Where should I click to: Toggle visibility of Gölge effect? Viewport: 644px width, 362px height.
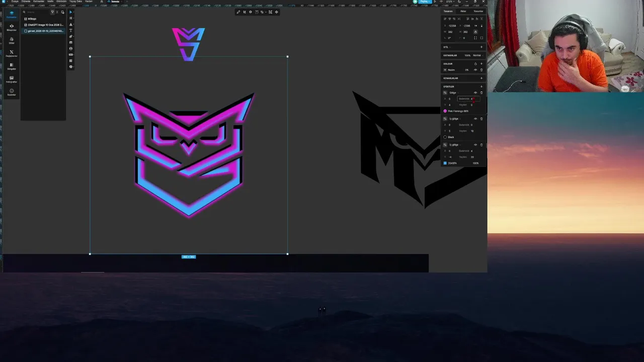coord(475,93)
